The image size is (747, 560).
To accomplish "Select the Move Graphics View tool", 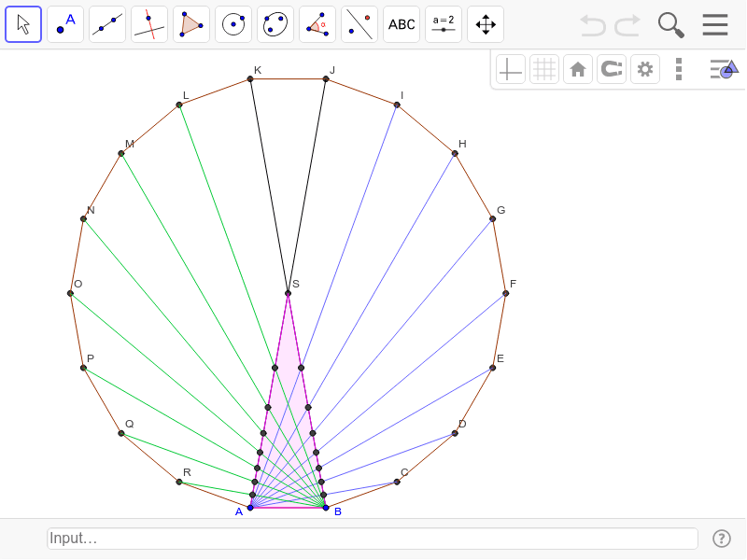I will pyautogui.click(x=486, y=24).
